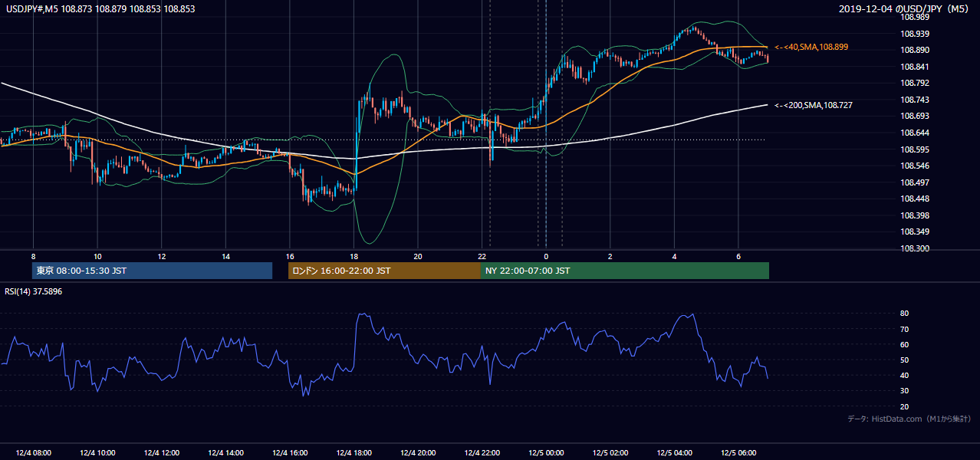Click the 12/4 18:00 date axis label
This screenshot has height=460, width=980.
[354, 453]
